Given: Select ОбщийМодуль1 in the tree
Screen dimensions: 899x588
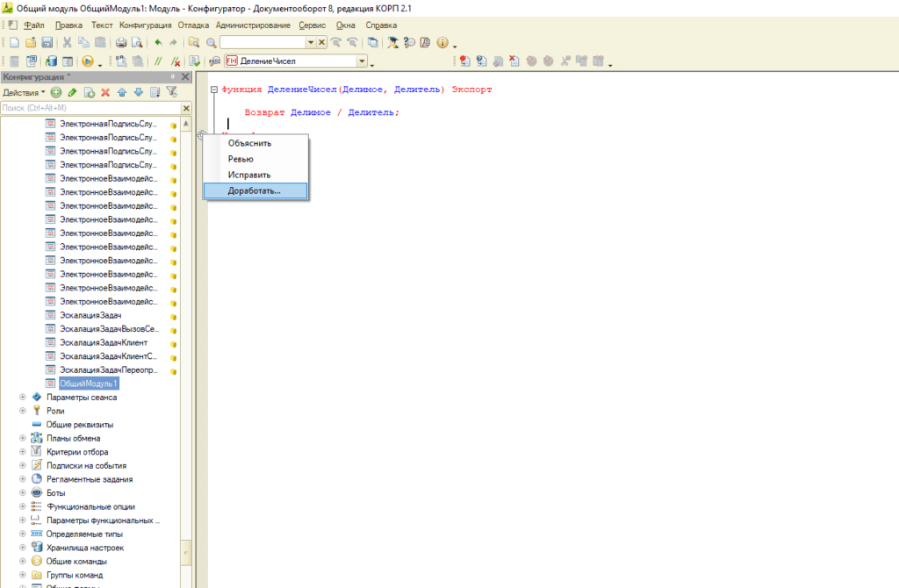Looking at the screenshot, I should (x=89, y=384).
